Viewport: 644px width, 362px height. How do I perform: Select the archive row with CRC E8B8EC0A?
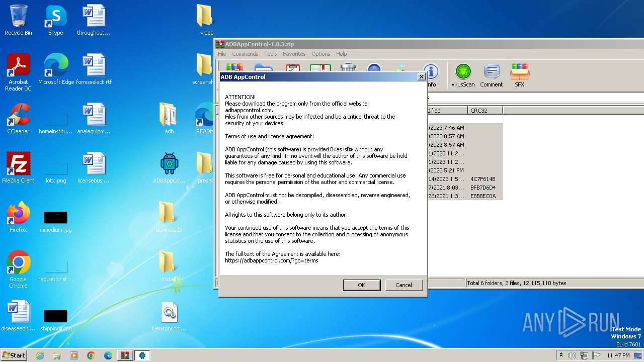pyautogui.click(x=465, y=196)
